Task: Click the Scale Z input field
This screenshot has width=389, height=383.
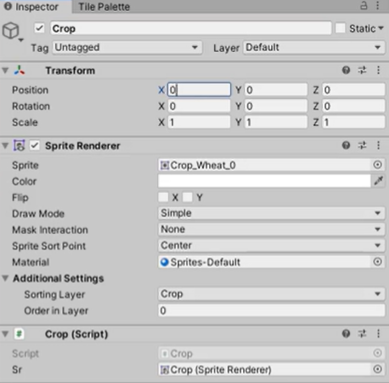Action: click(353, 122)
